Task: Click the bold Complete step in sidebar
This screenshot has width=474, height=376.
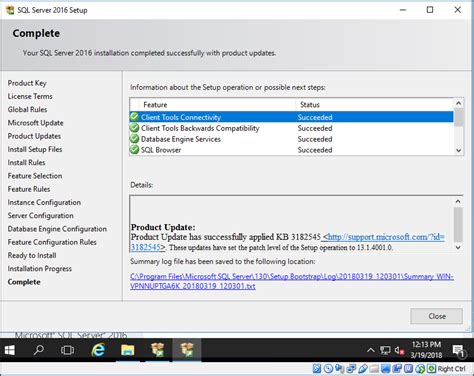Action: click(x=24, y=282)
